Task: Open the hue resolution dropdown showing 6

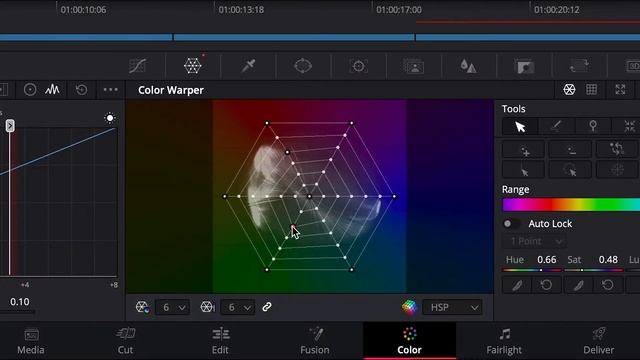Action: [x=173, y=307]
